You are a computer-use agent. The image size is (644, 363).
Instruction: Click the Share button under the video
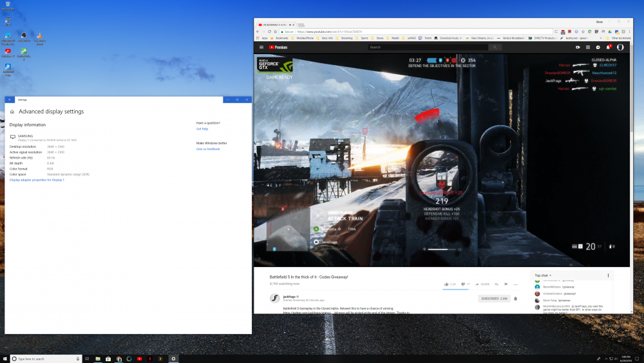click(482, 284)
